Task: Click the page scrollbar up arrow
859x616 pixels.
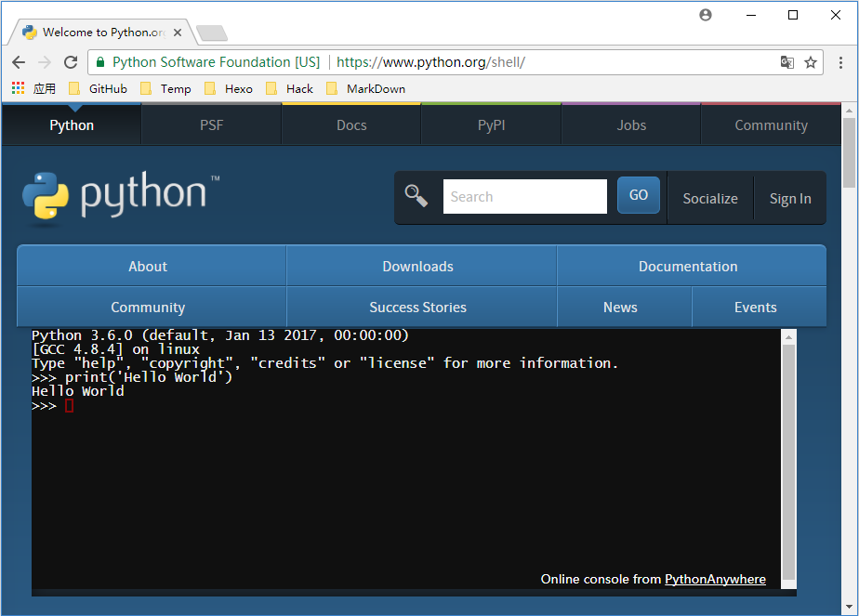Action: pyautogui.click(x=849, y=111)
